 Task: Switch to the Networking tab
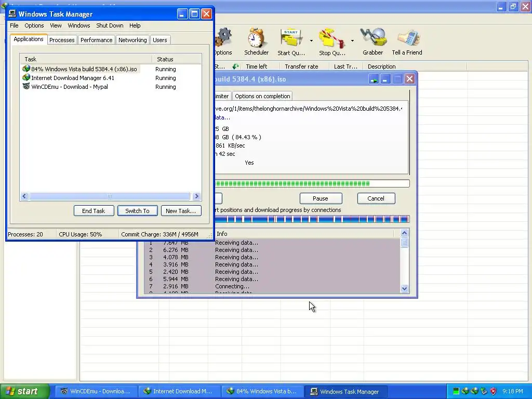click(132, 40)
